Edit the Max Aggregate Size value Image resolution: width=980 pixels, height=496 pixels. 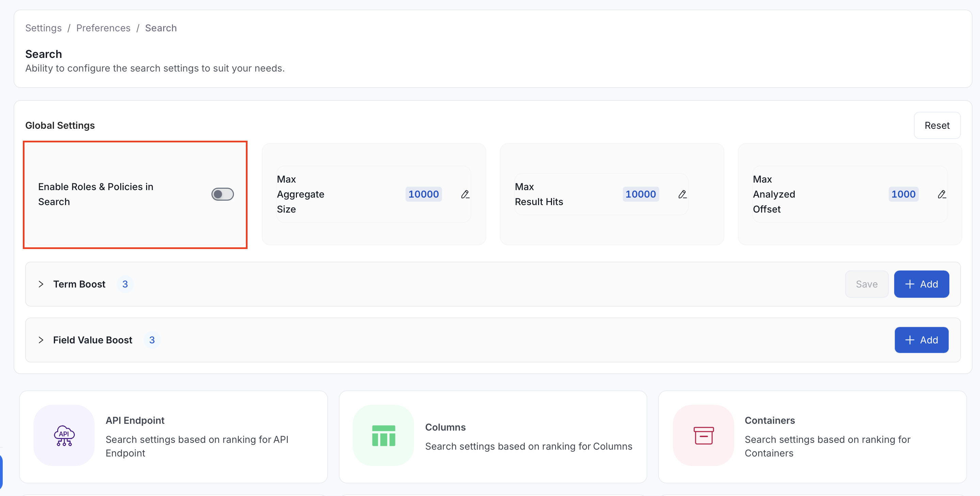pyautogui.click(x=465, y=195)
